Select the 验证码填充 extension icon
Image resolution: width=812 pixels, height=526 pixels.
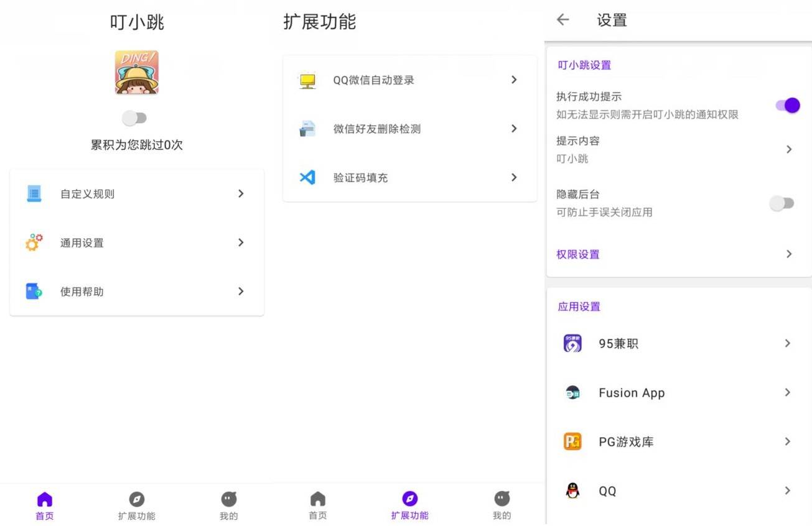click(307, 177)
